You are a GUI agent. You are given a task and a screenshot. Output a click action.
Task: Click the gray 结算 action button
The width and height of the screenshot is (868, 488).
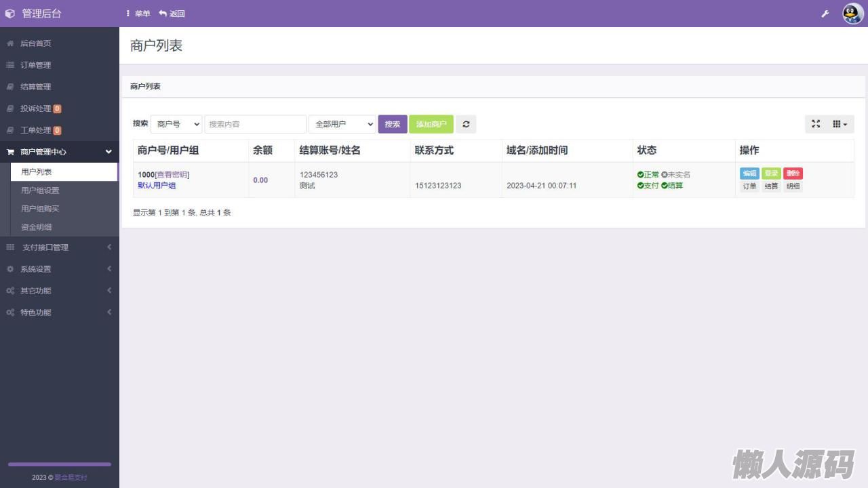[x=771, y=186]
